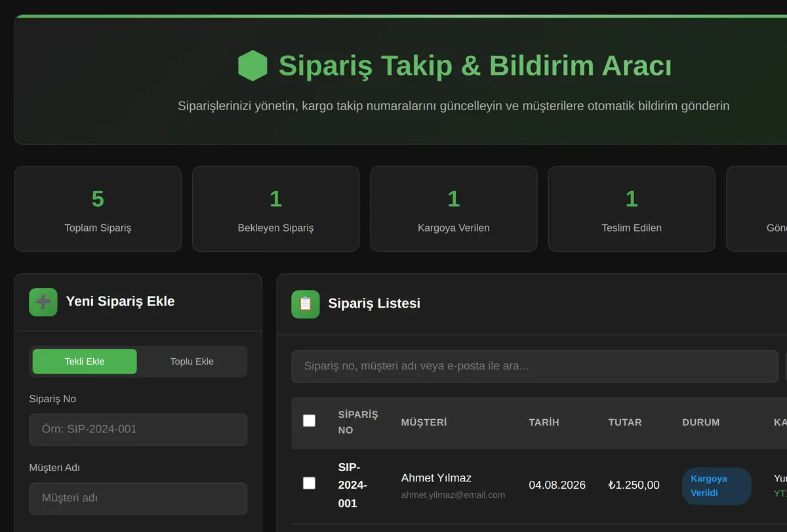
Task: Open the Kargoya Verilen stat card
Action: point(454,209)
